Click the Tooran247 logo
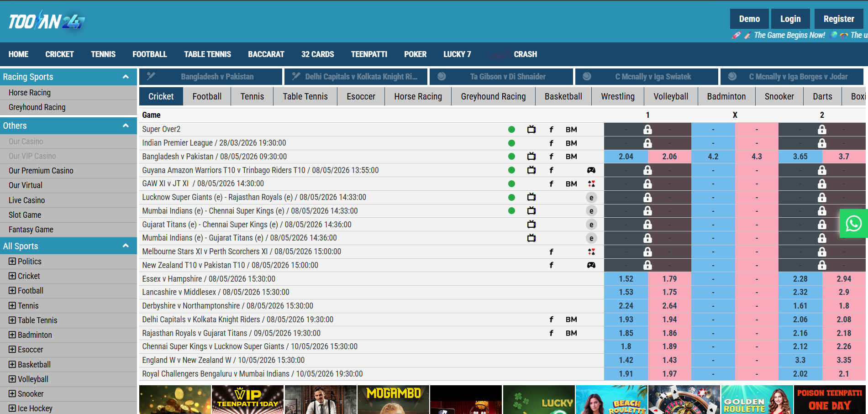This screenshot has width=868, height=414. pos(47,21)
